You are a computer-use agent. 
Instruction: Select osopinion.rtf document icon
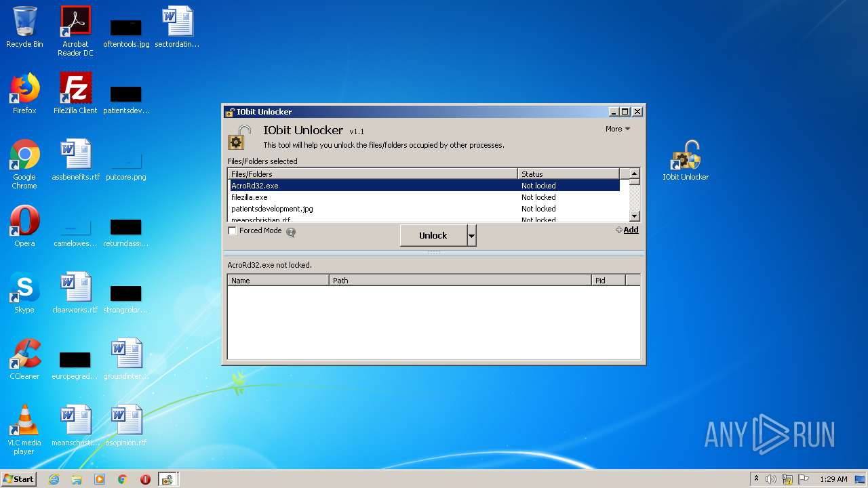[x=126, y=426]
